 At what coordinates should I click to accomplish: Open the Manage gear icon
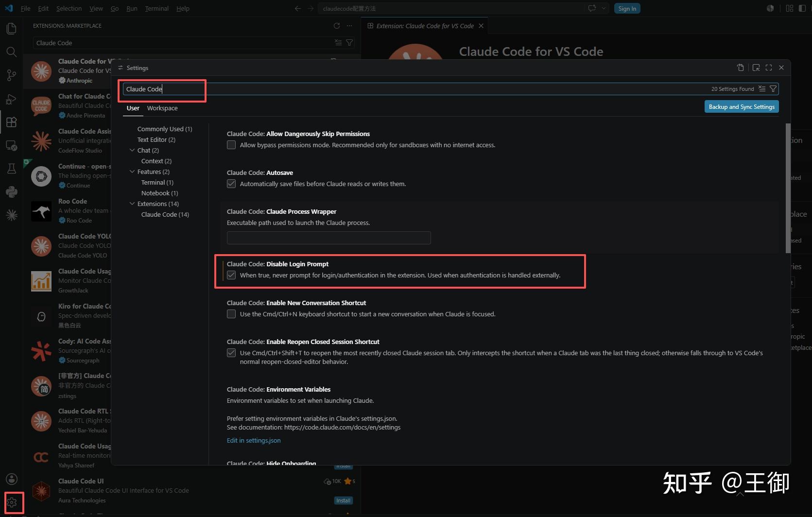coord(12,502)
